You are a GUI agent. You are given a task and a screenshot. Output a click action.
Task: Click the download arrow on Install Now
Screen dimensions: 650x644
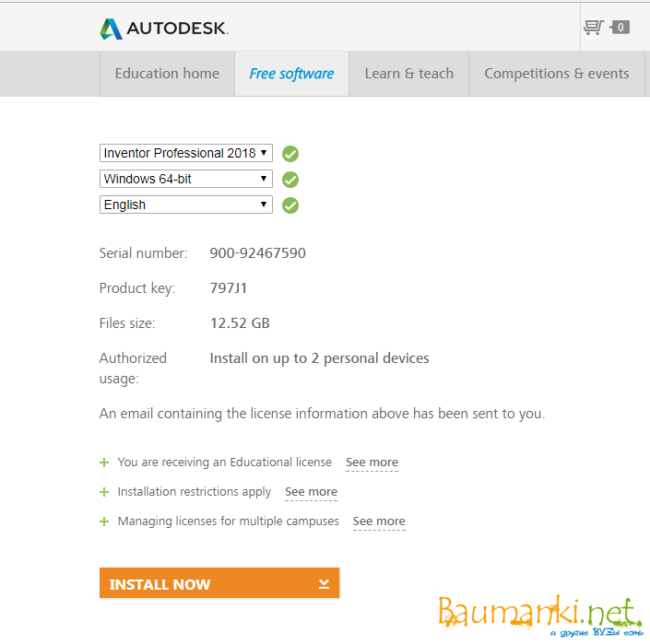pos(325,583)
